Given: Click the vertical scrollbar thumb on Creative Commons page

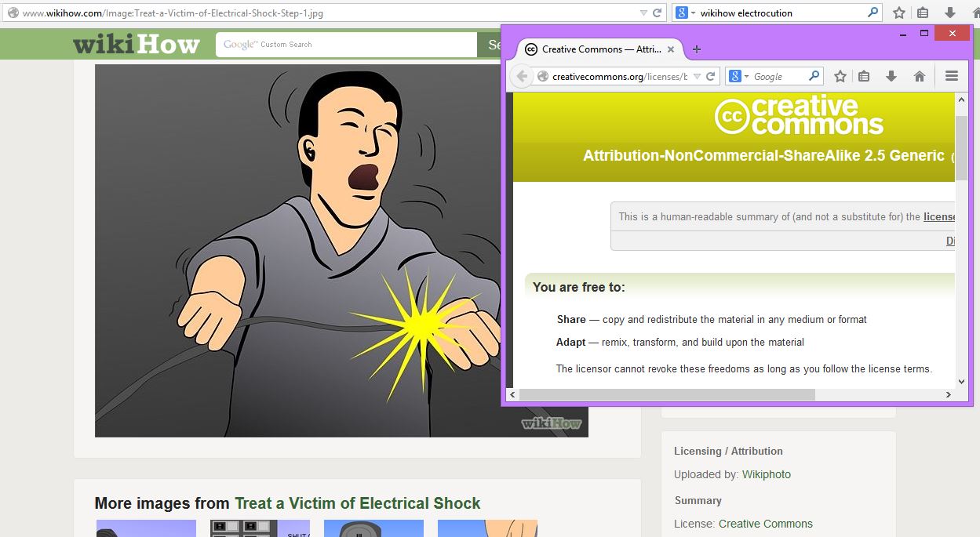Looking at the screenshot, I should click(x=961, y=147).
